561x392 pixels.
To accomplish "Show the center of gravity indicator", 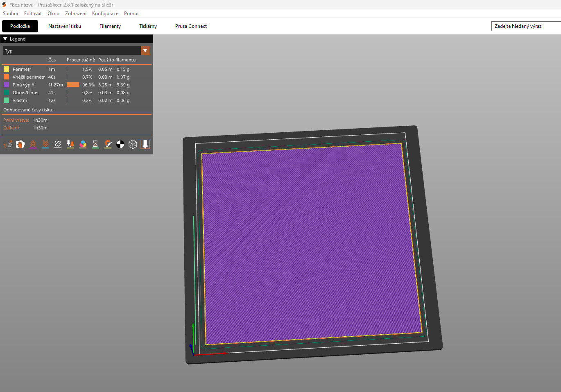I will click(120, 144).
